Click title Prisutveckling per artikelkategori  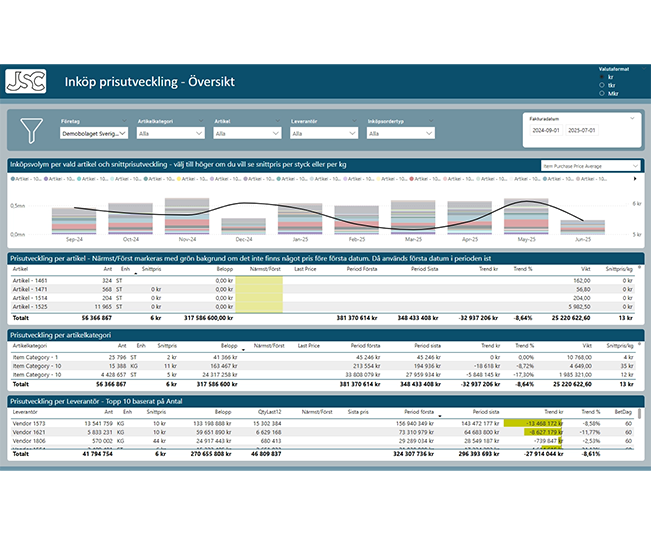(61, 335)
